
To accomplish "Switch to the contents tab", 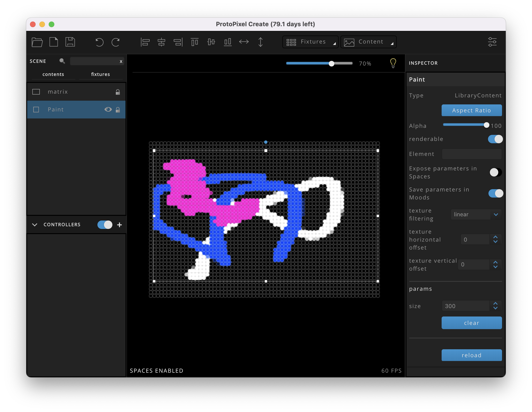I will click(53, 74).
